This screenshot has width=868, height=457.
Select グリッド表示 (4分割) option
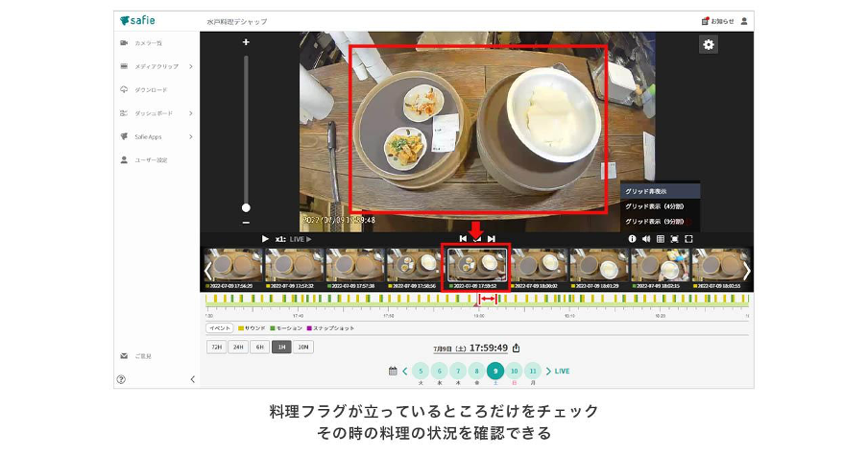(661, 206)
